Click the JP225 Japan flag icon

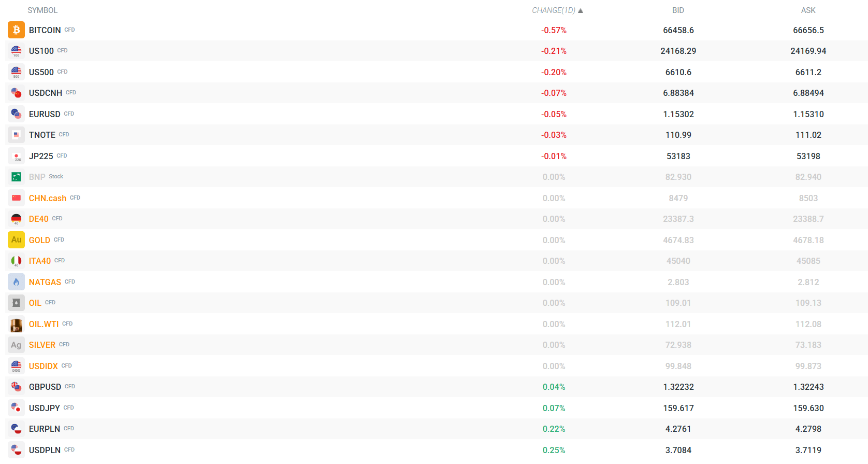point(16,156)
